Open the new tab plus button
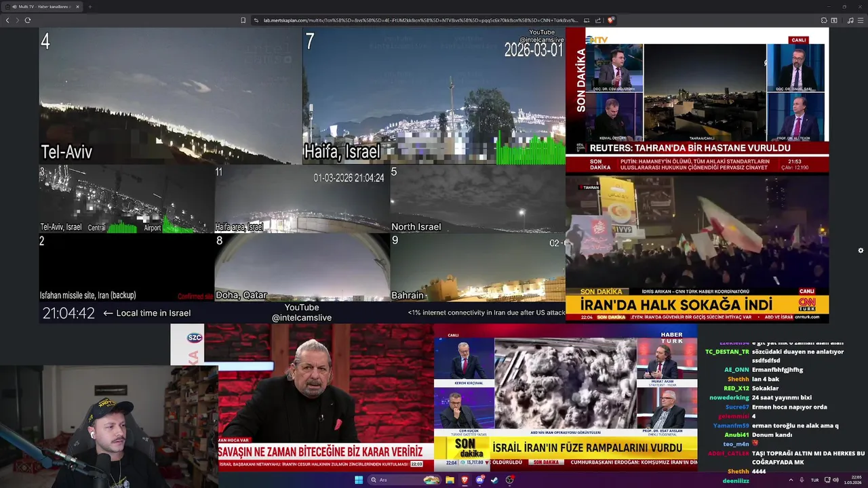The image size is (868, 488). [90, 7]
